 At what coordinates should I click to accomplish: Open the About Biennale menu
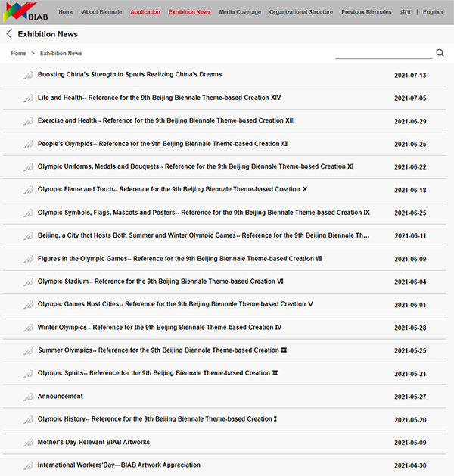(102, 12)
